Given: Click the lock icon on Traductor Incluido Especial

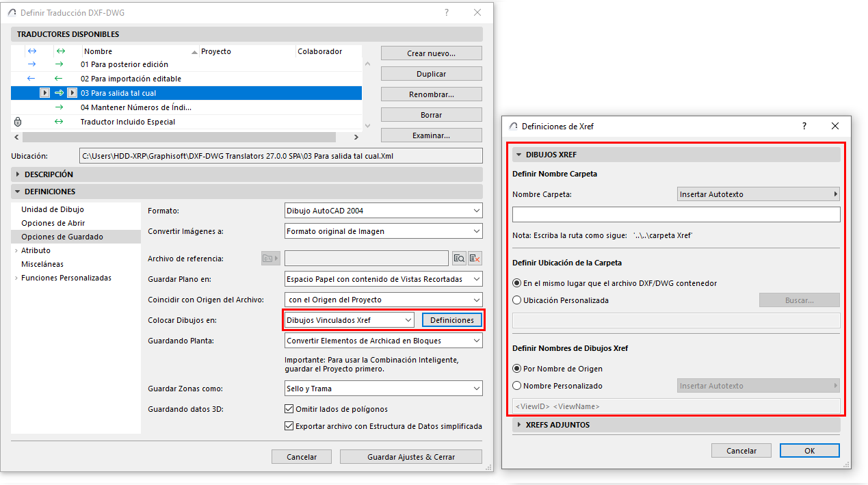Looking at the screenshot, I should tap(18, 122).
